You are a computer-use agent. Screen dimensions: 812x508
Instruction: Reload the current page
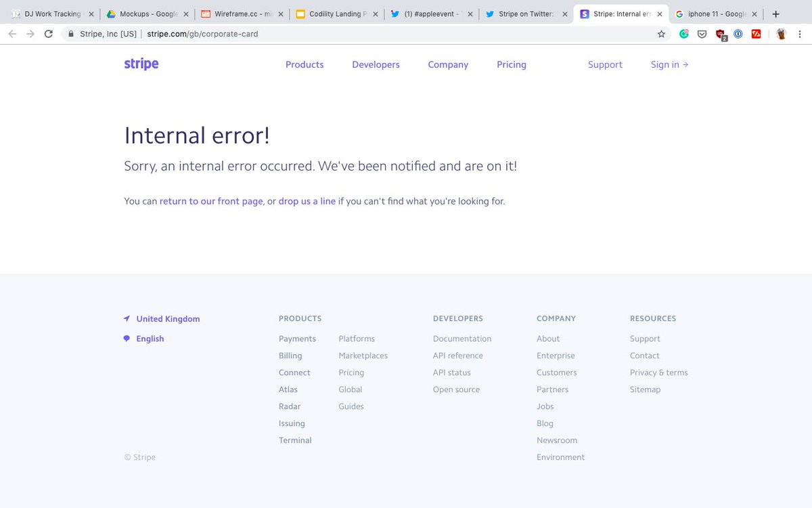48,34
